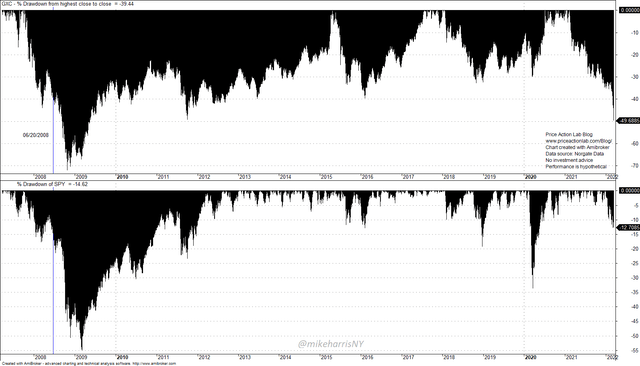Click the 2021 label on GXC pane time axis
The image size is (640, 366).
pos(571,177)
